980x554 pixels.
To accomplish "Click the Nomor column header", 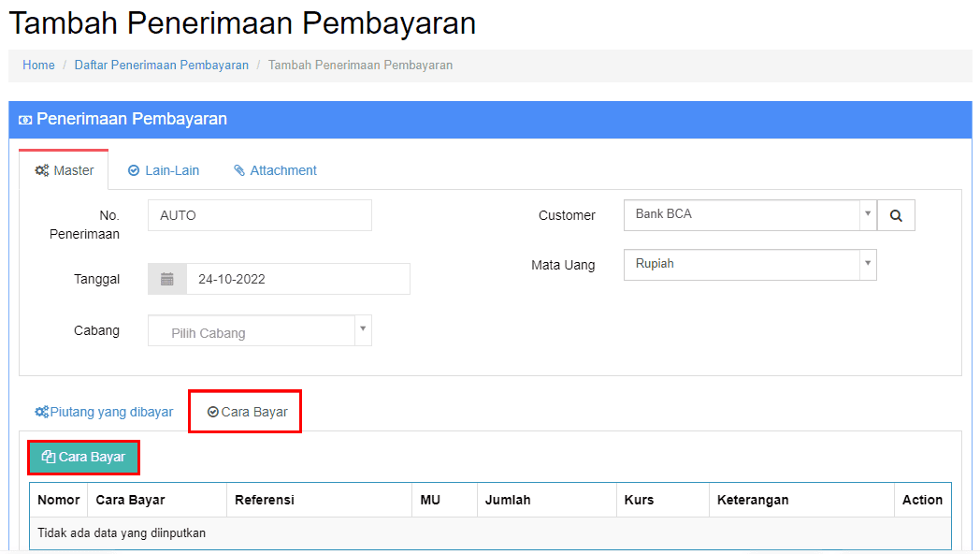I will [x=59, y=500].
